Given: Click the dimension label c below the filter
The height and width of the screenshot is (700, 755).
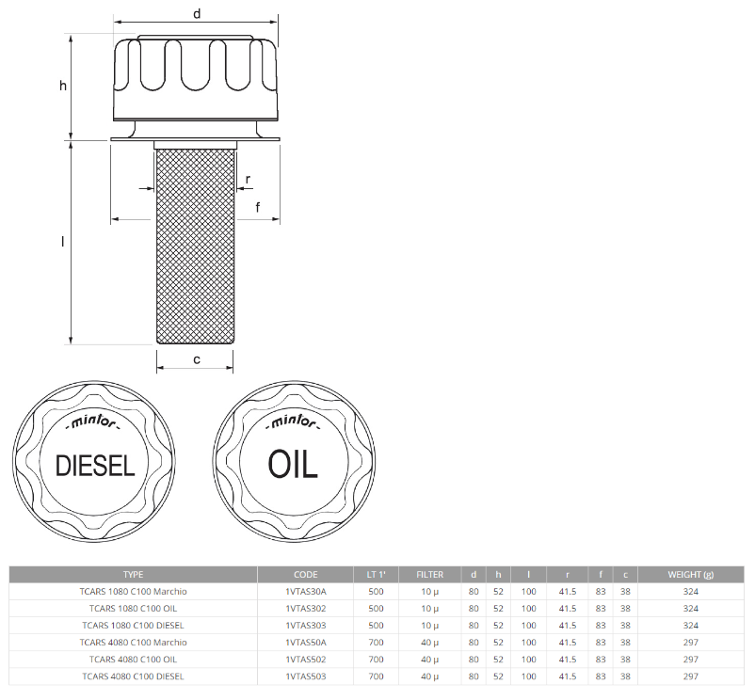Looking at the screenshot, I should coord(194,359).
